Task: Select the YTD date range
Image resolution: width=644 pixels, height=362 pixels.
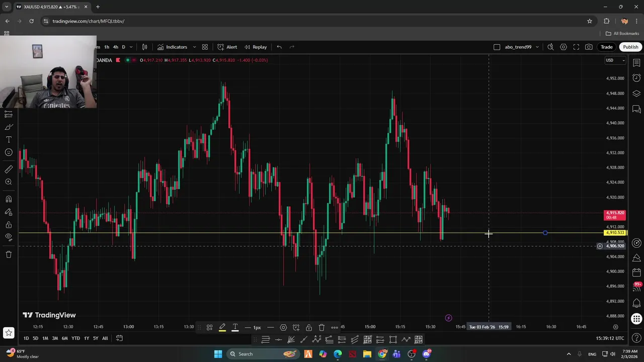Action: [x=75, y=338]
